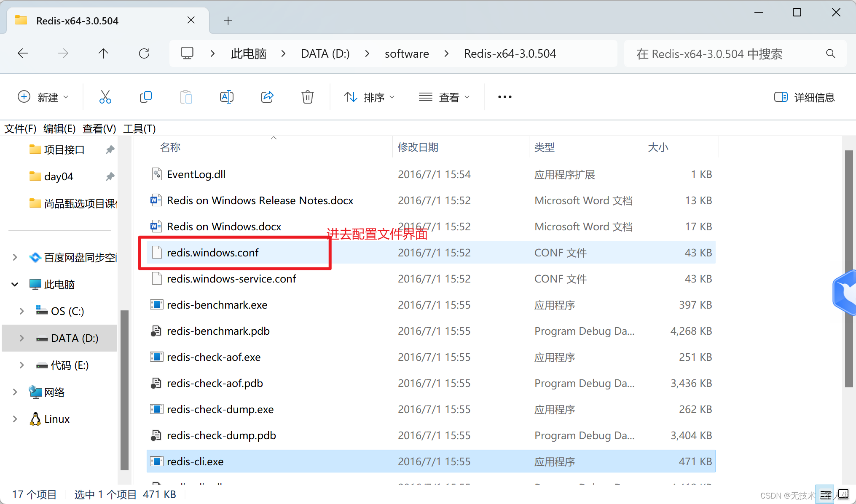This screenshot has width=856, height=504.
Task: Click the Delete trash icon
Action: click(x=307, y=97)
